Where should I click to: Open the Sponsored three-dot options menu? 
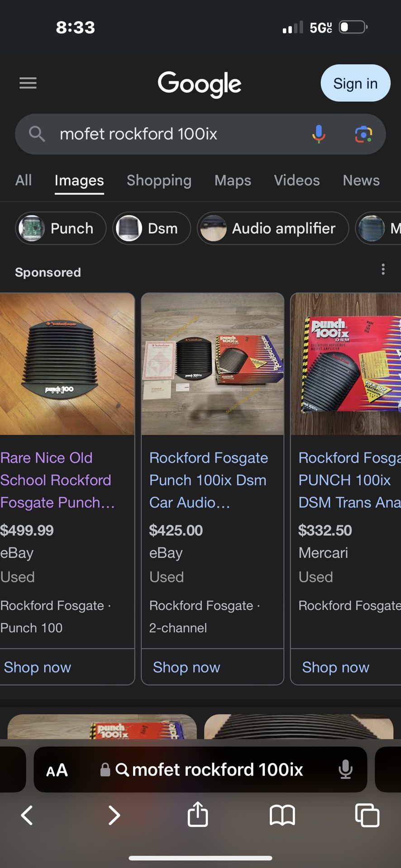pos(383,269)
